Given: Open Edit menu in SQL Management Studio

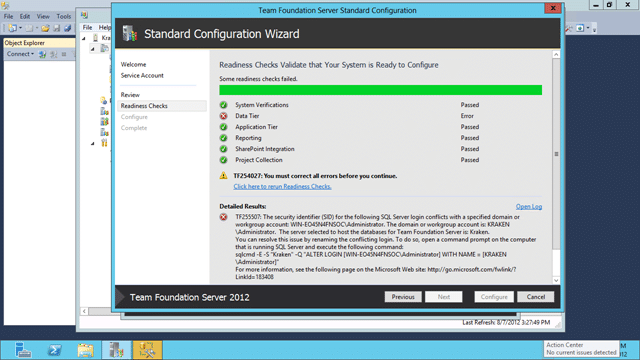Looking at the screenshot, I should (x=24, y=16).
